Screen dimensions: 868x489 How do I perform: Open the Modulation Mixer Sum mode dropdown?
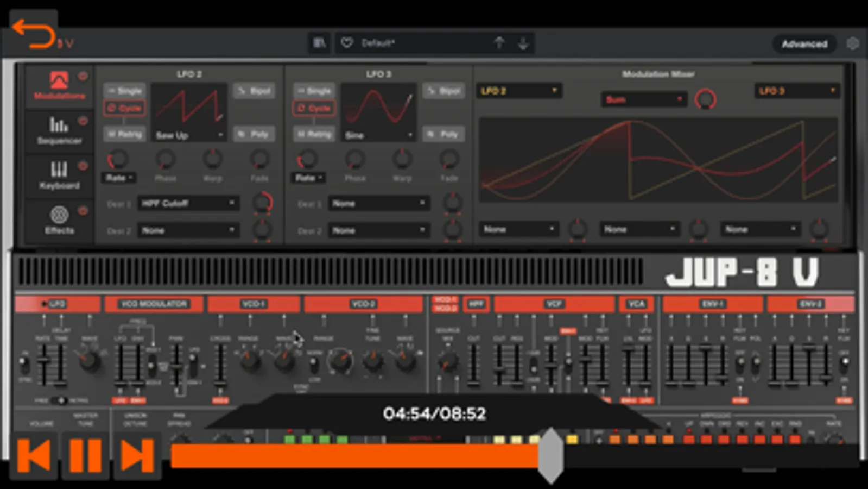pos(643,99)
